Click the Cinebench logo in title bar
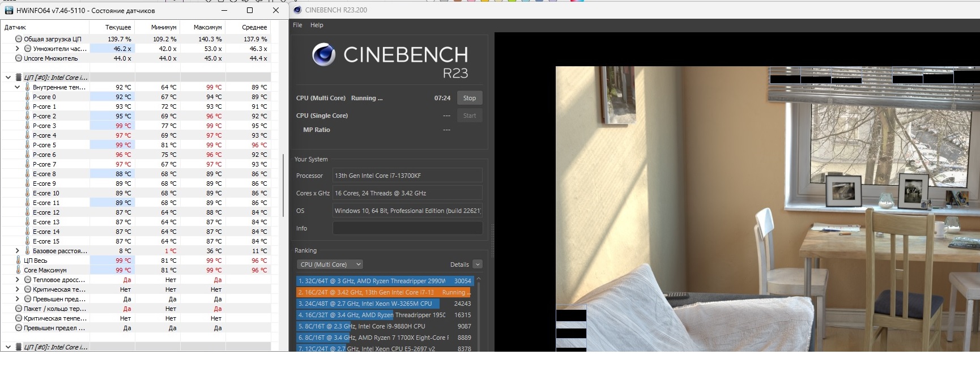980x367 pixels. click(297, 10)
